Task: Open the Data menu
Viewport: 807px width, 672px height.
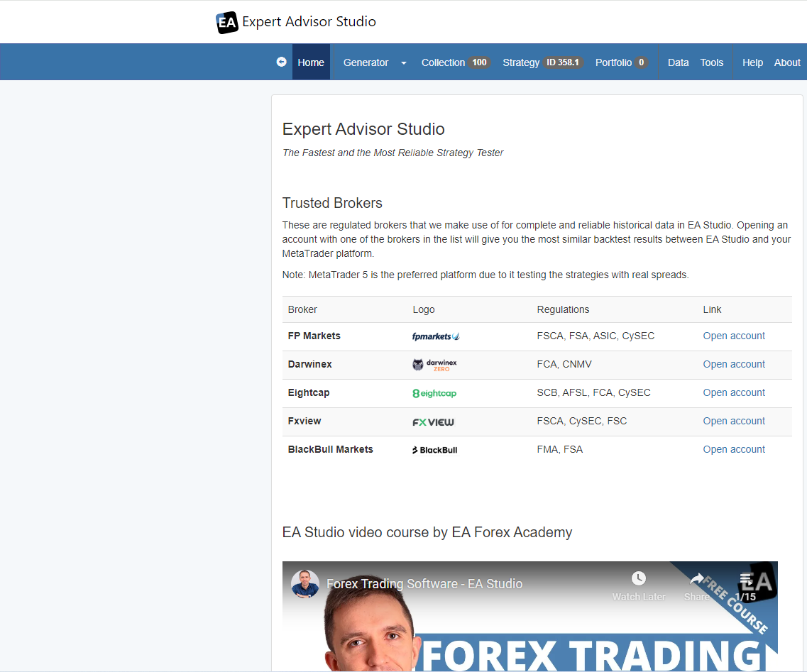Action: [678, 62]
